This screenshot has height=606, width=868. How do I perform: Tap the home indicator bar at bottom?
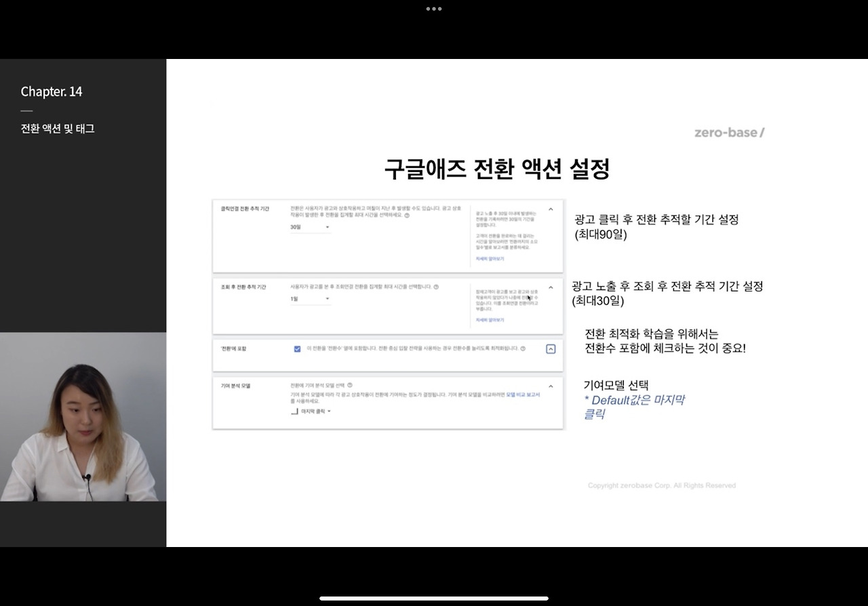[434, 599]
